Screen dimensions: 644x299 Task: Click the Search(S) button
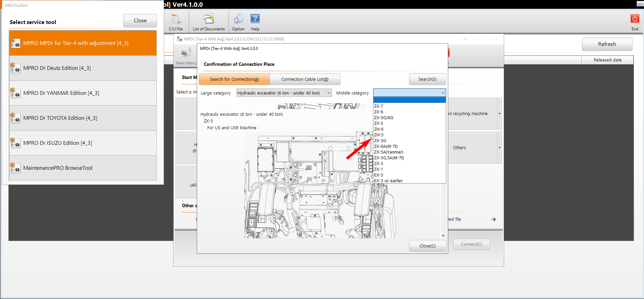click(x=427, y=79)
